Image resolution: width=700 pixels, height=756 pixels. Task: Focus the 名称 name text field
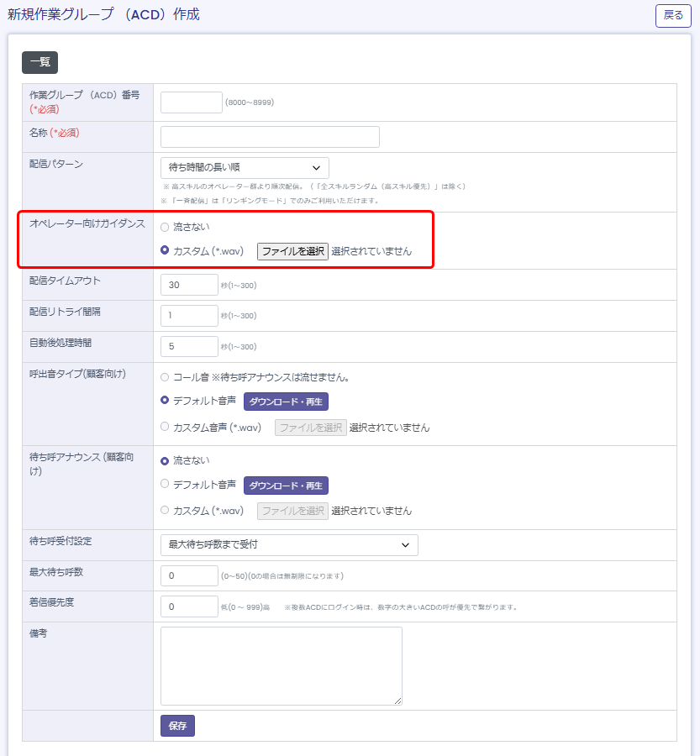coord(270,137)
